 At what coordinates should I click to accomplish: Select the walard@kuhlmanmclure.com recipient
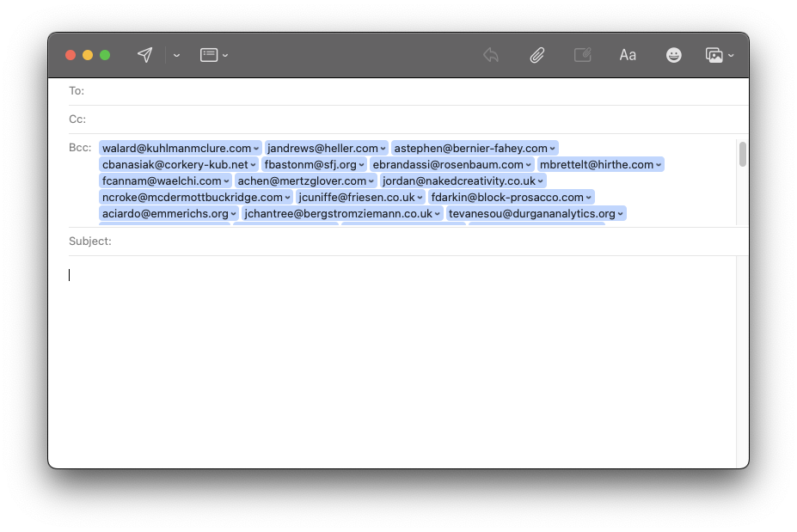[x=175, y=149]
